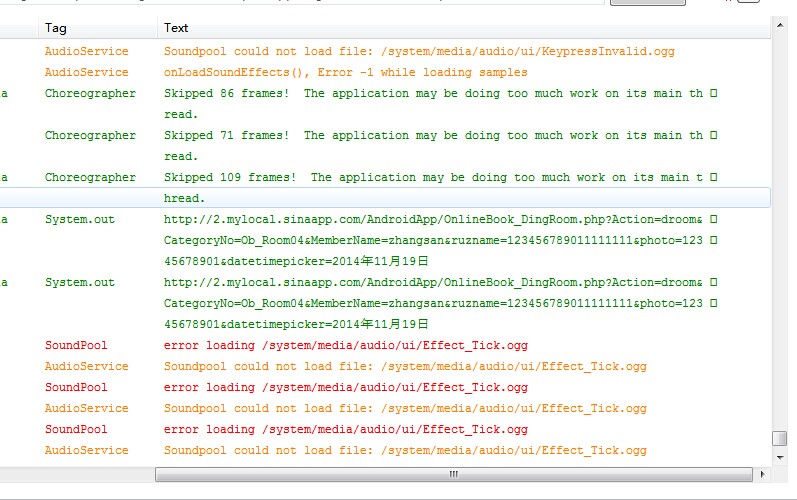This screenshot has height=500, width=797.
Task: Click Choreographer tag for Skipped 109 frames
Action: (90, 177)
